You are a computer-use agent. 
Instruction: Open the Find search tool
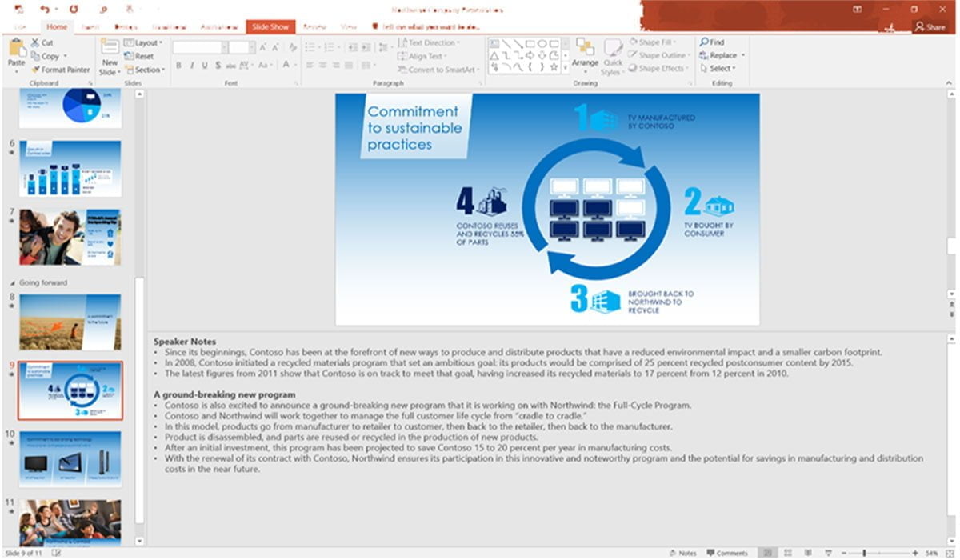tap(711, 42)
